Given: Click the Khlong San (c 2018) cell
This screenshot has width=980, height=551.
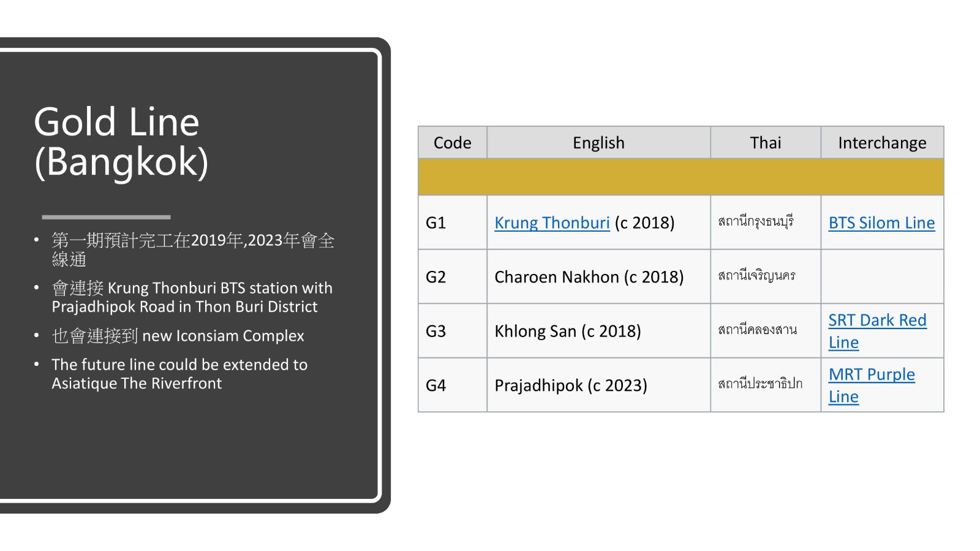Looking at the screenshot, I should [568, 332].
